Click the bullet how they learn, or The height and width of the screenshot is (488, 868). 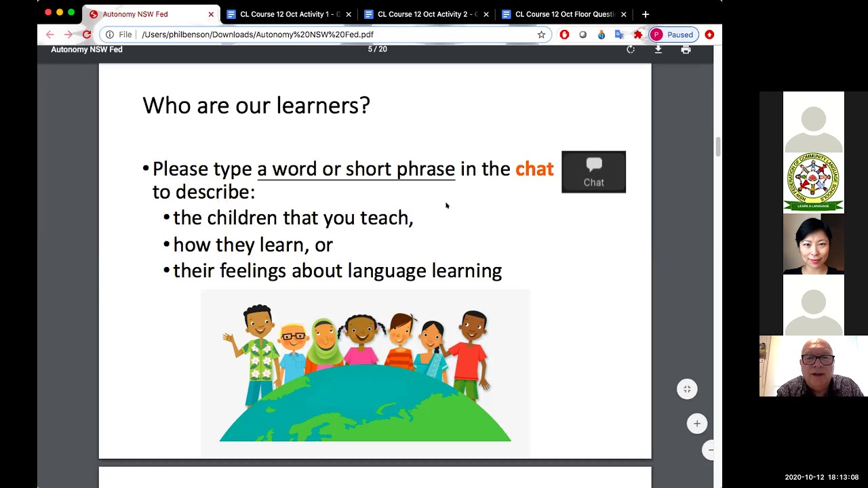click(253, 244)
